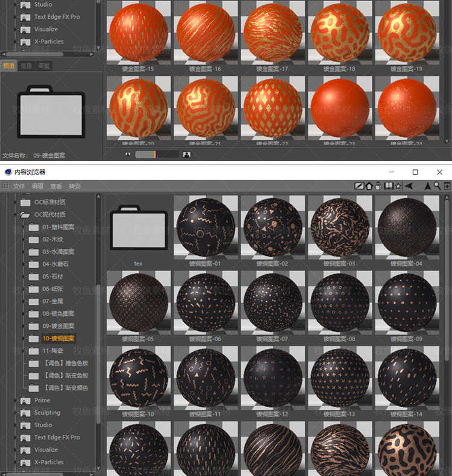Click X-Particles library icon in upper window
This screenshot has height=476, width=452.
pos(25,42)
